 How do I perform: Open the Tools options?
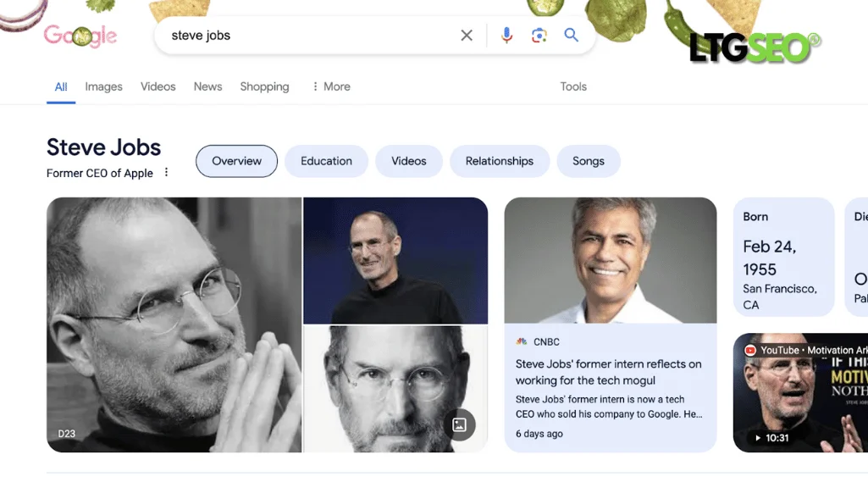[x=572, y=86]
